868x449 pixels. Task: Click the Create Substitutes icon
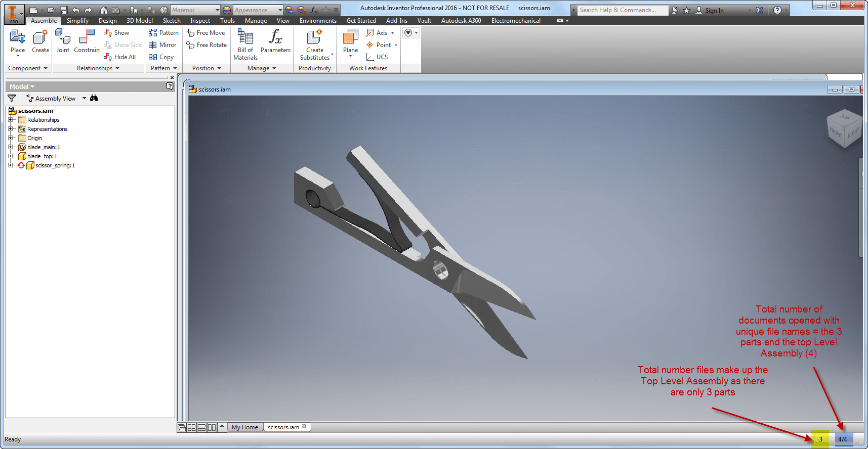(x=315, y=37)
